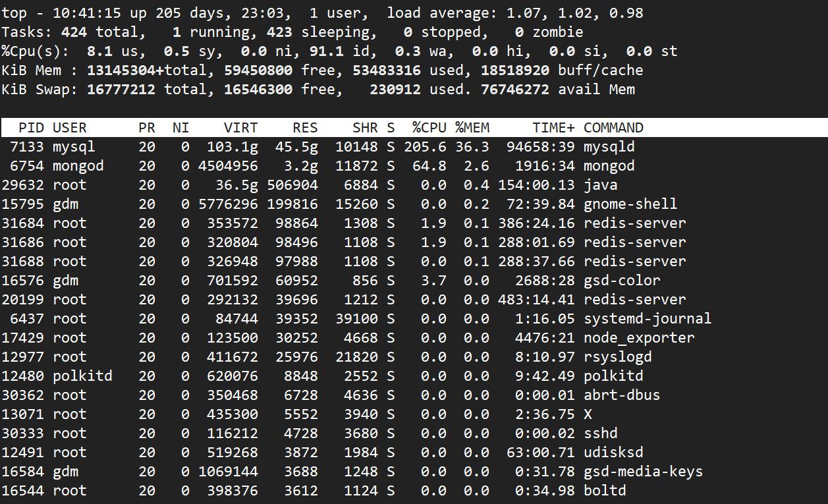Click PID 31686 in the list
The width and height of the screenshot is (828, 504).
[22, 242]
